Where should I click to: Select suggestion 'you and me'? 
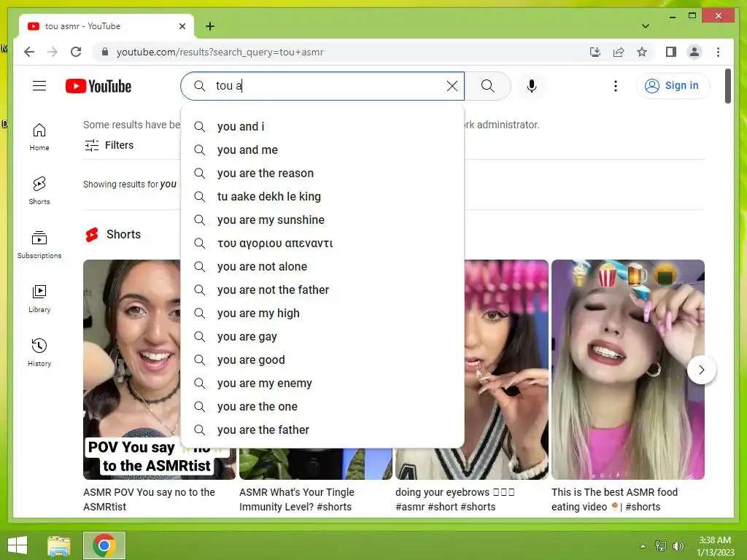coord(322,150)
